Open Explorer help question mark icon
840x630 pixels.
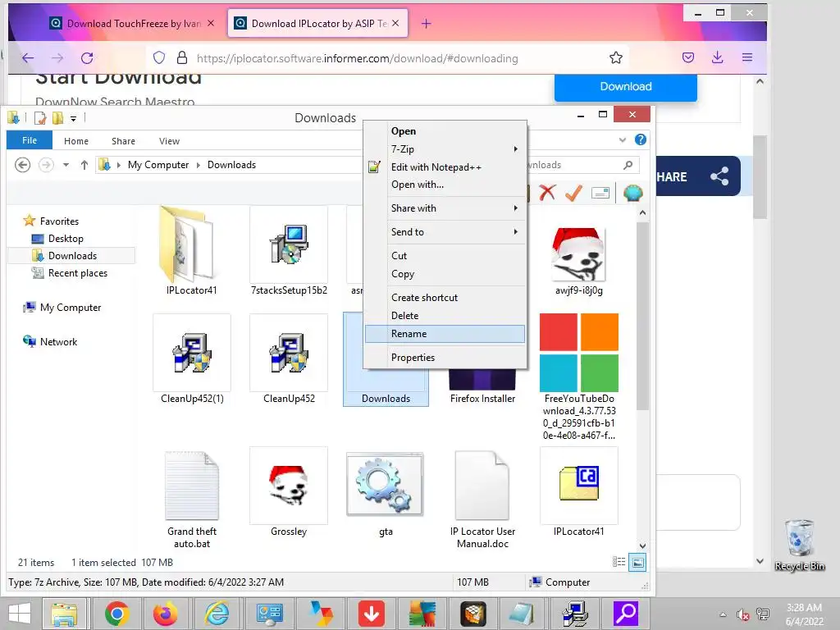pyautogui.click(x=640, y=139)
